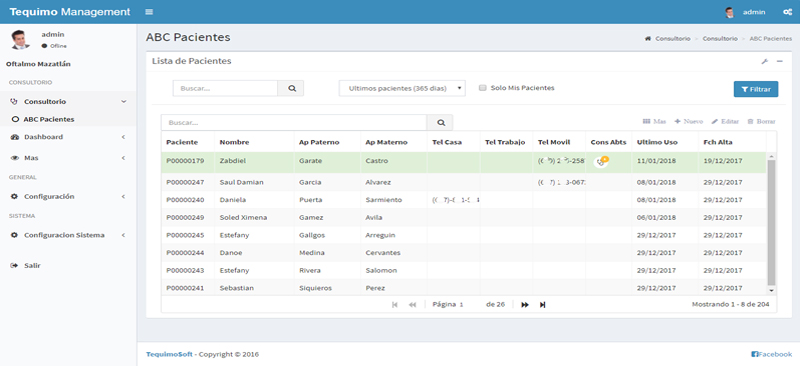This screenshot has height=366, width=800.
Task: Click the Nuevo toolbar button
Action: [x=689, y=121]
